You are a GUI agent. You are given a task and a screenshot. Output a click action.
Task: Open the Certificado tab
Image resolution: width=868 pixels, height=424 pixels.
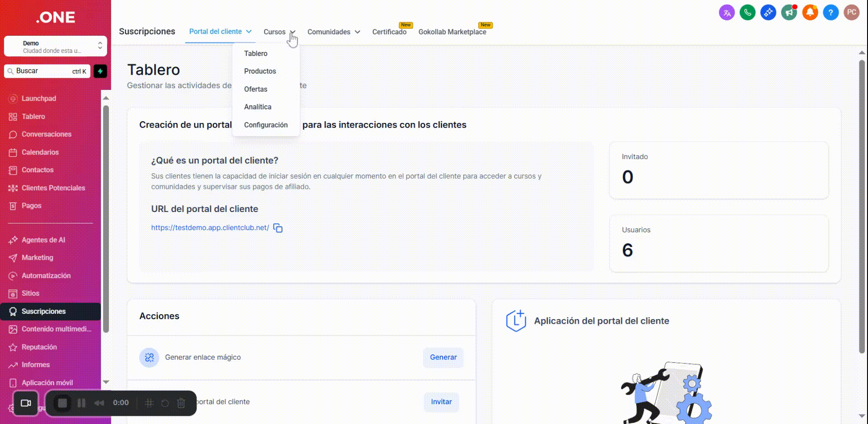389,32
